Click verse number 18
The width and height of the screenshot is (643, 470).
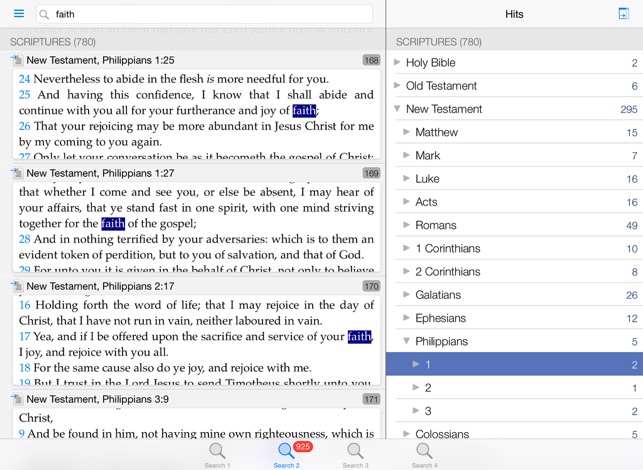pos(25,368)
